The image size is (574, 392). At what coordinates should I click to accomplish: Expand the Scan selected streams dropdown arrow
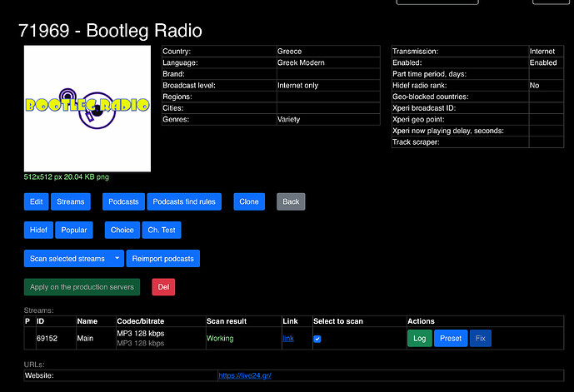coord(117,259)
